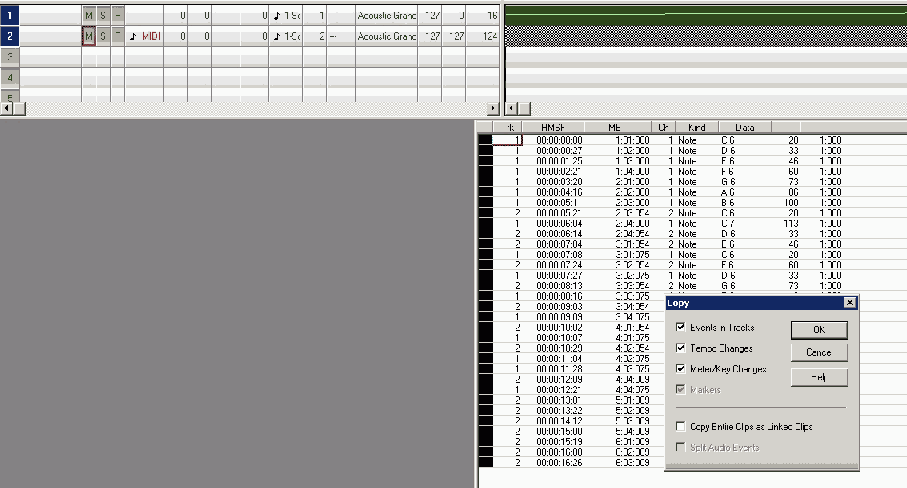Close the Copy dialog with X

click(x=849, y=302)
